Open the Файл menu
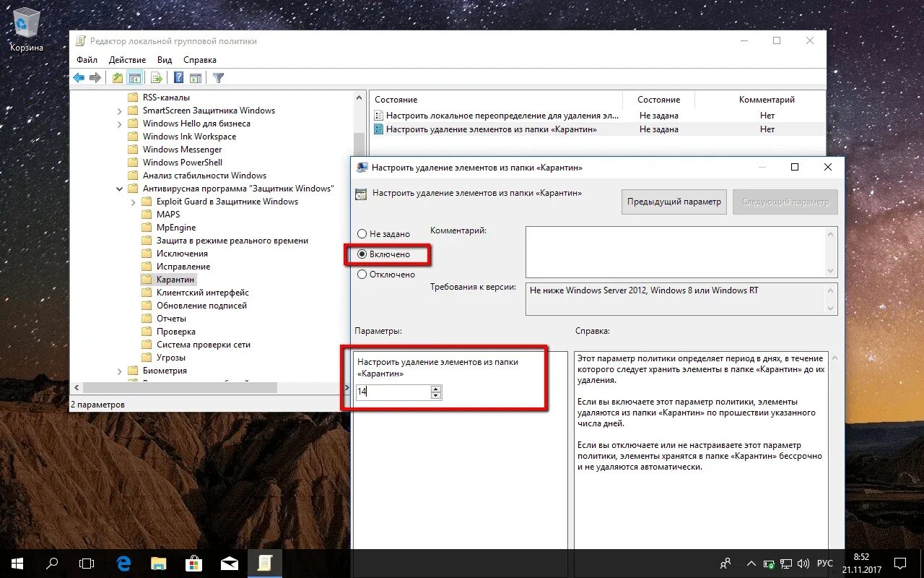This screenshot has width=924, height=578. (x=87, y=60)
